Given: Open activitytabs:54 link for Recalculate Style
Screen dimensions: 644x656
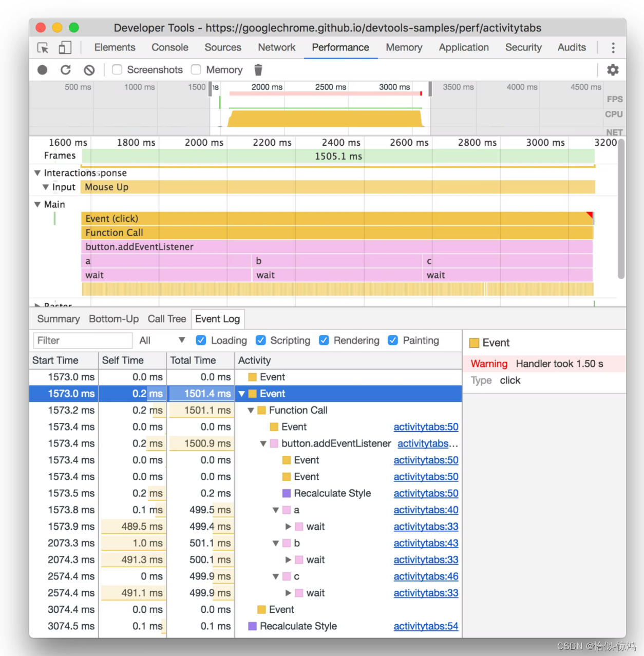Looking at the screenshot, I should tap(426, 626).
